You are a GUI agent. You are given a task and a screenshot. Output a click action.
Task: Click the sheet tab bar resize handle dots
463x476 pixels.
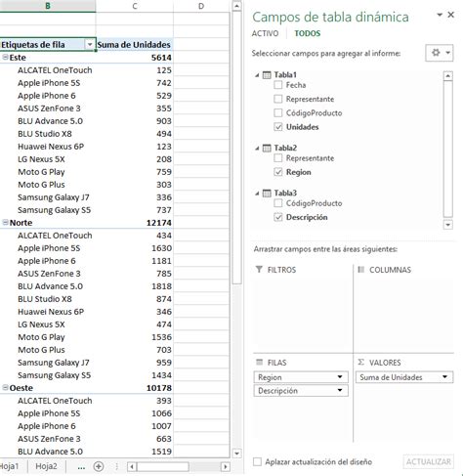(x=116, y=466)
